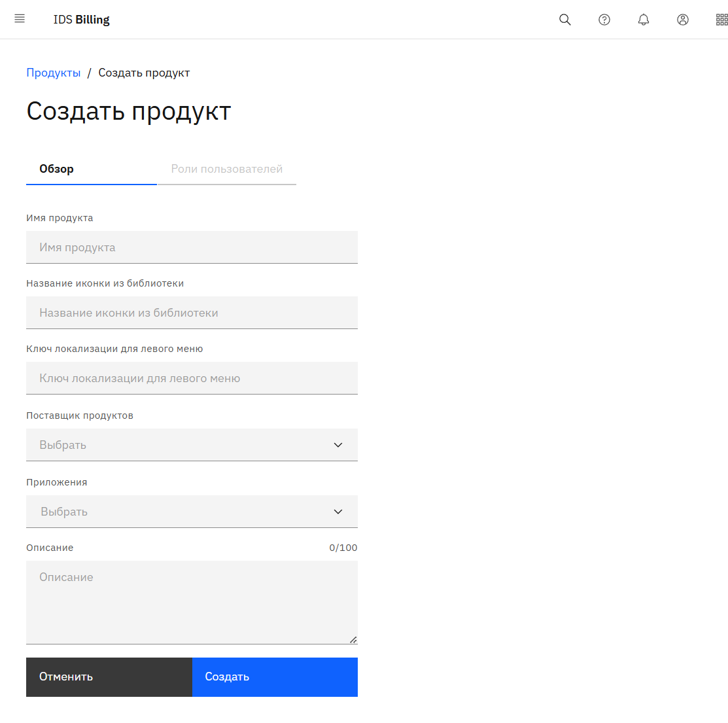728x723 pixels.
Task: Click chevron arrow of Приложения selector
Action: 338,512
